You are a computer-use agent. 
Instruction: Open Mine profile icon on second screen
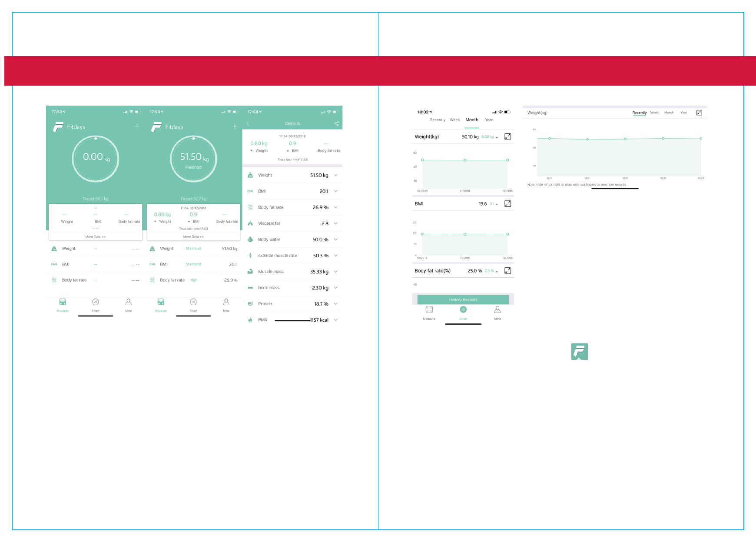(x=226, y=302)
